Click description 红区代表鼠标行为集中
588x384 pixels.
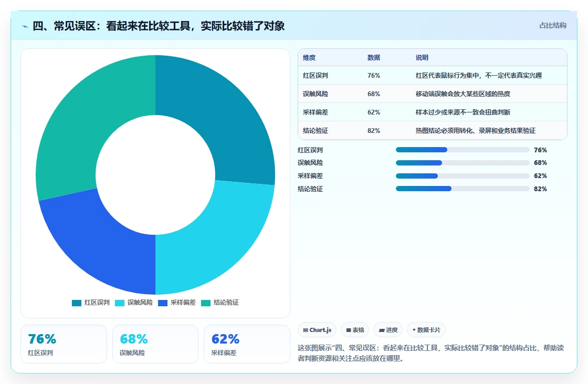pyautogui.click(x=479, y=76)
